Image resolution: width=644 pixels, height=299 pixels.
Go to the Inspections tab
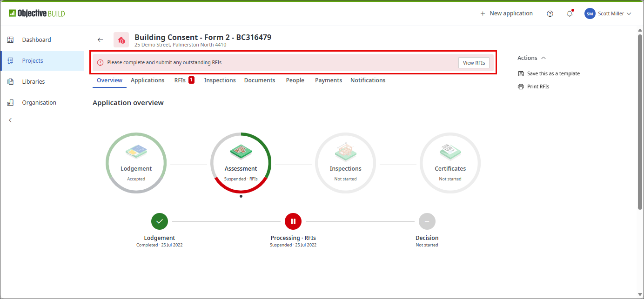(x=220, y=80)
